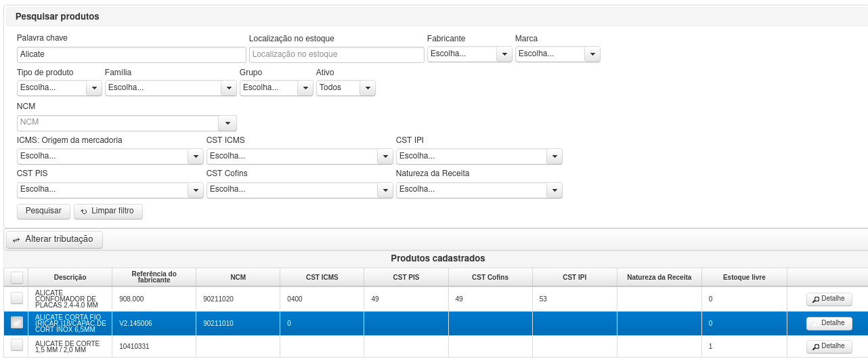The height and width of the screenshot is (359, 868).
Task: Expand the Natureza da Receita dropdown
Action: 479,190
